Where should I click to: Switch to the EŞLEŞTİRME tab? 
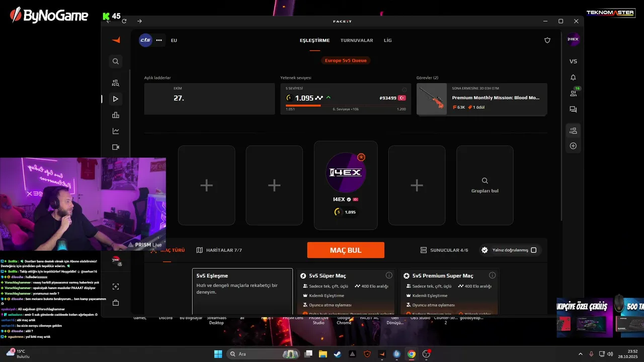coord(314,40)
